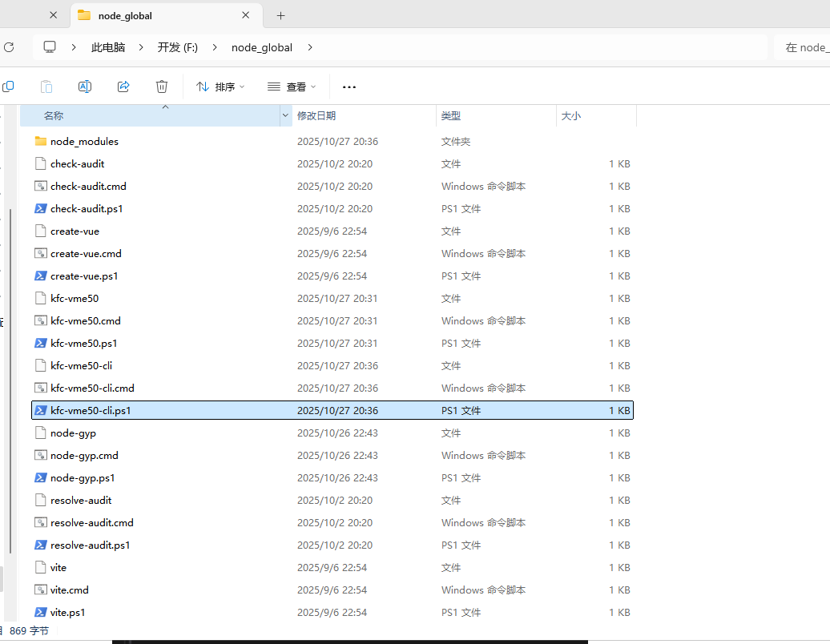This screenshot has width=830, height=644.
Task: Open the 排序 sort dropdown
Action: pos(220,87)
